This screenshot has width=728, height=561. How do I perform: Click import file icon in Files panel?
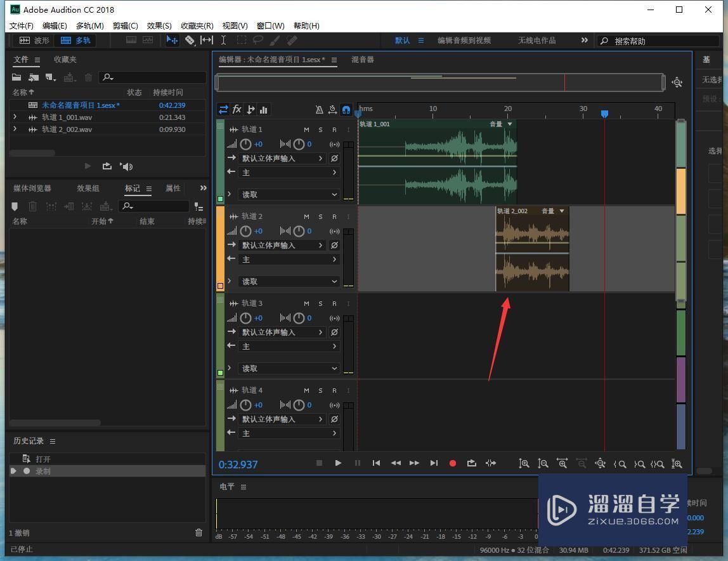34,77
